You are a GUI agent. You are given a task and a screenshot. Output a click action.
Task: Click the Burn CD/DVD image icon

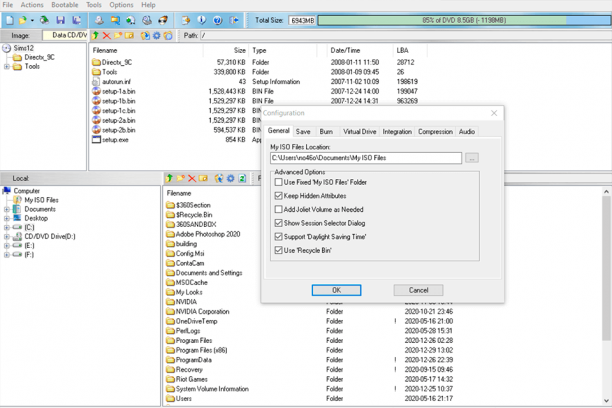163,20
